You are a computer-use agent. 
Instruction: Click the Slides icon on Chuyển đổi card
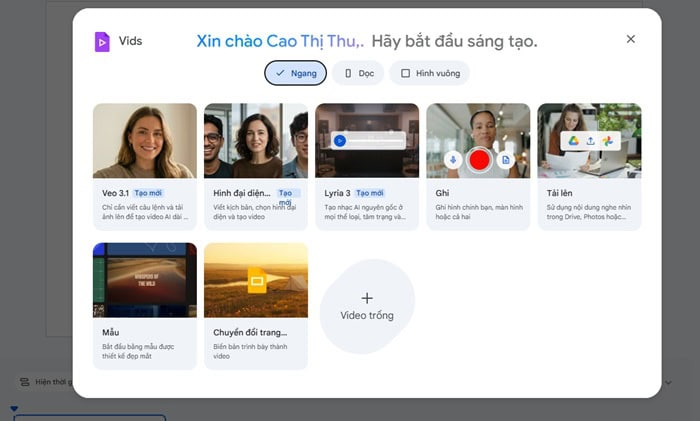(256, 283)
